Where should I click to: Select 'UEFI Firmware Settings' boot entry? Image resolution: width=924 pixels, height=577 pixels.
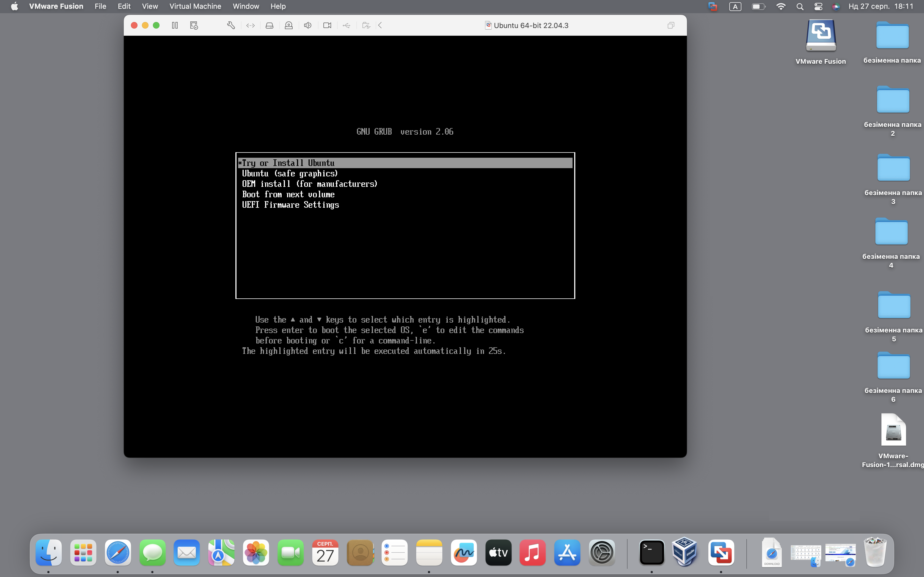click(290, 205)
